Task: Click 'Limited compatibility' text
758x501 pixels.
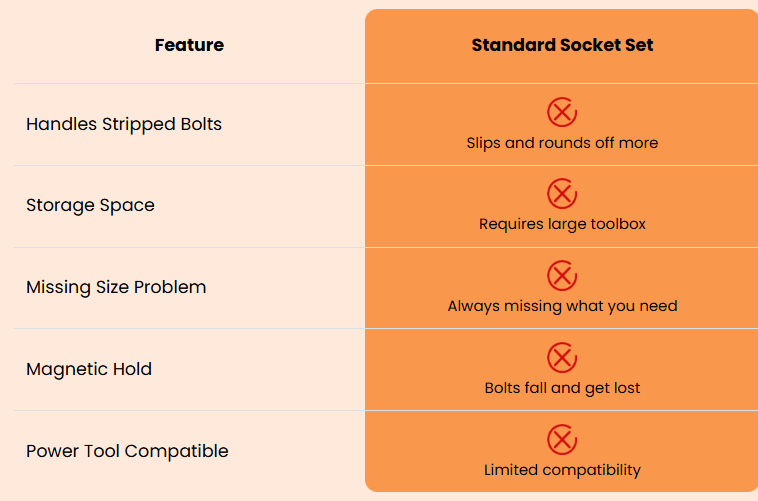Action: (x=562, y=470)
